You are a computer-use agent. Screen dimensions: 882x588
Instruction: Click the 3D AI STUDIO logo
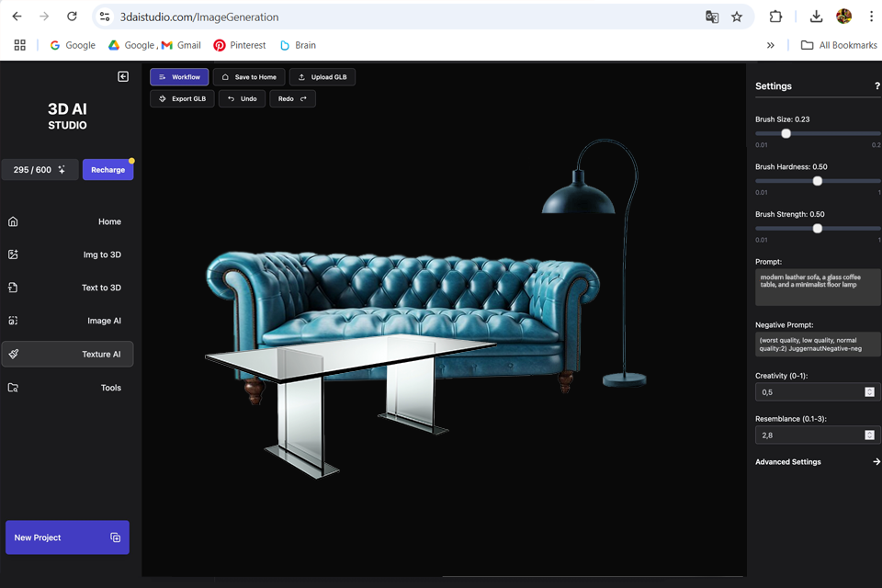pyautogui.click(x=67, y=116)
